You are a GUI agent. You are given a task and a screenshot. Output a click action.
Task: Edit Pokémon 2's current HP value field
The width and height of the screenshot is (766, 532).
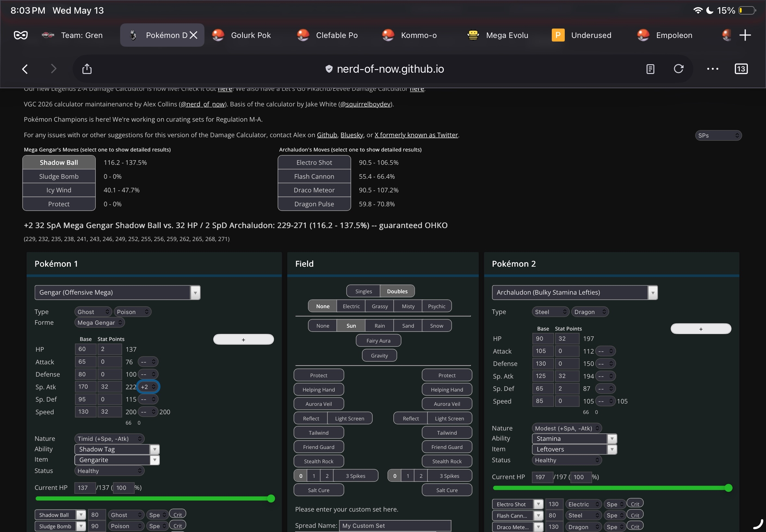(542, 477)
